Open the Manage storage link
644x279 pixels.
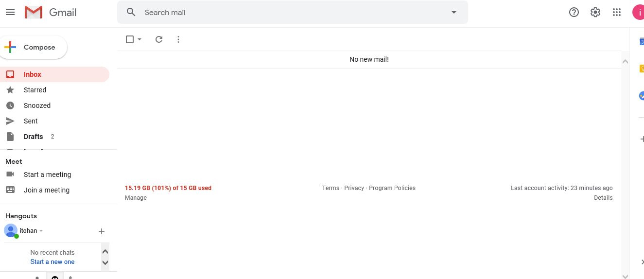[x=136, y=198]
